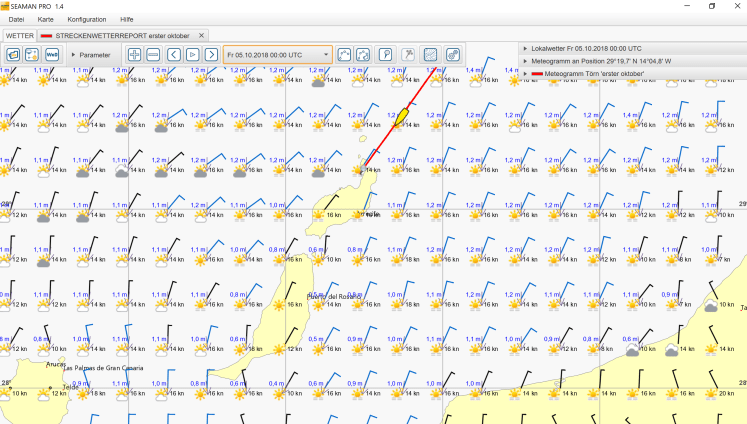747x424 pixels.
Task: Click the meteogram chart icon
Action: (431, 54)
